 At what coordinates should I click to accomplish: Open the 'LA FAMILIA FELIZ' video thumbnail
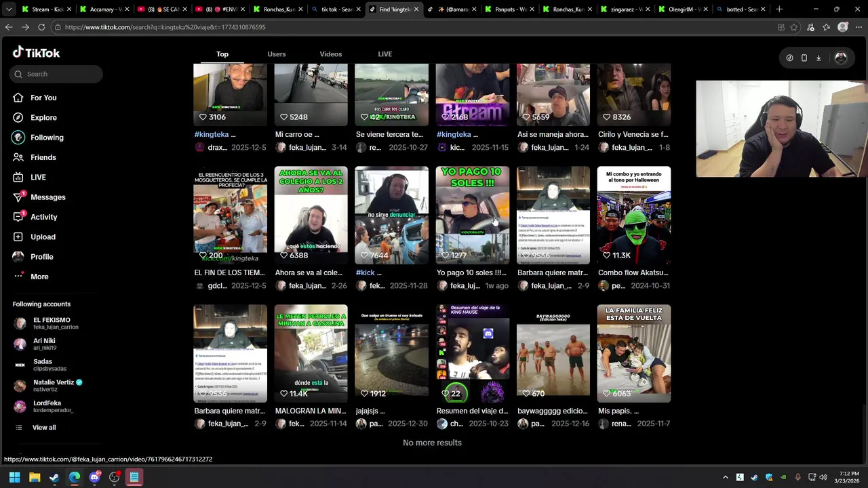[634, 353]
